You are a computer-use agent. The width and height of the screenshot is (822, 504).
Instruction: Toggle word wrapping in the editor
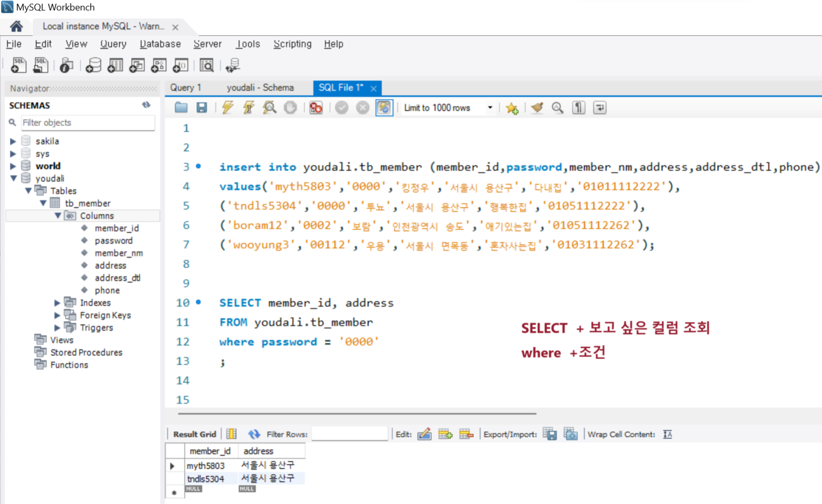click(600, 108)
